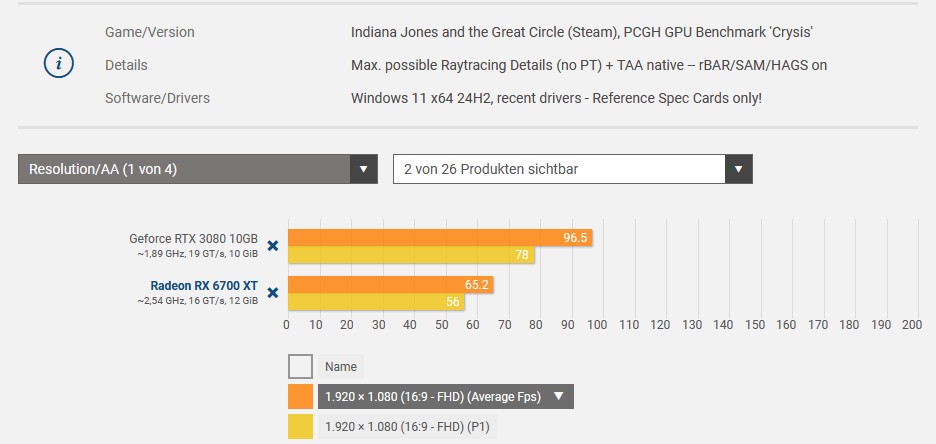Click the yellow P1 color swatch
Viewport: 936px width, 444px height.
tap(300, 427)
